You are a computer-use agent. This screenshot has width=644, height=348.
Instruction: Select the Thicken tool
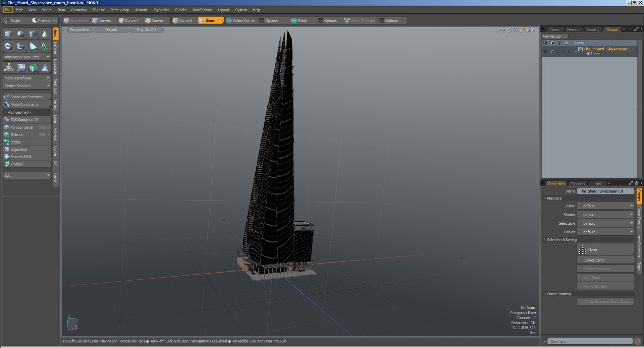coord(27,164)
